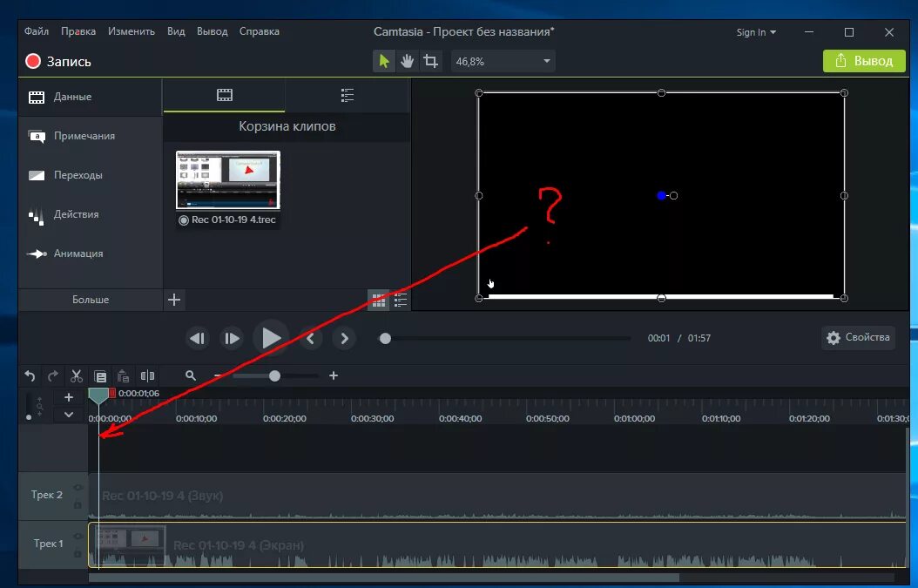Cut selection with the scissors icon
918x588 pixels.
pyautogui.click(x=76, y=376)
